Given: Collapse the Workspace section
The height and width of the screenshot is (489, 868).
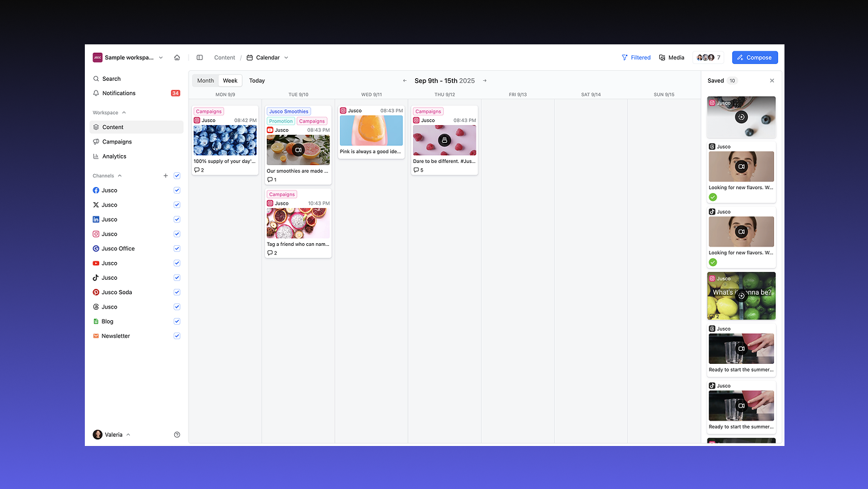Looking at the screenshot, I should tap(110, 113).
